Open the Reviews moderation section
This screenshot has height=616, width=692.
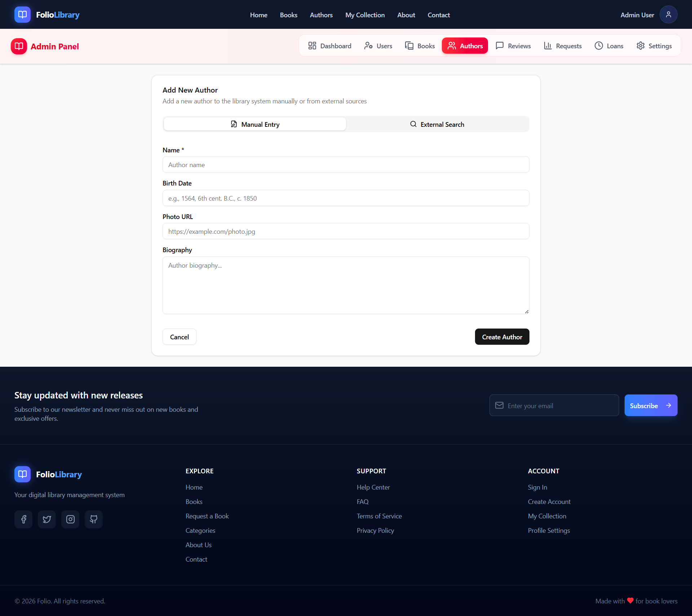click(500, 46)
